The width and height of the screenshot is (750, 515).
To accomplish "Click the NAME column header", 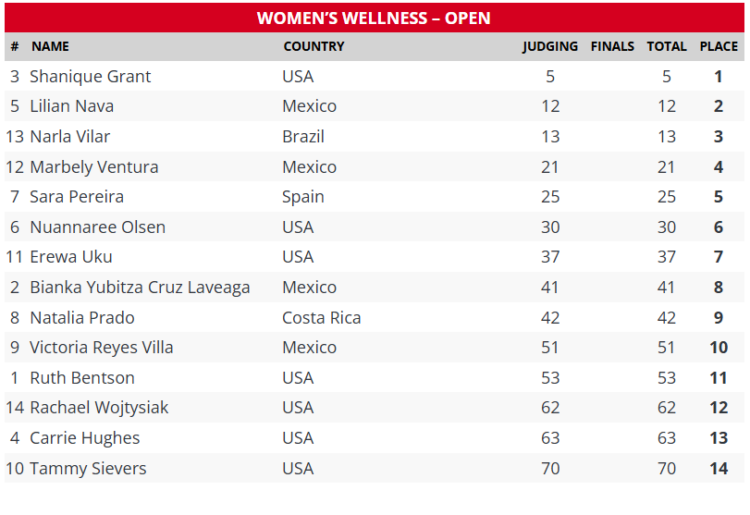I will click(x=50, y=46).
